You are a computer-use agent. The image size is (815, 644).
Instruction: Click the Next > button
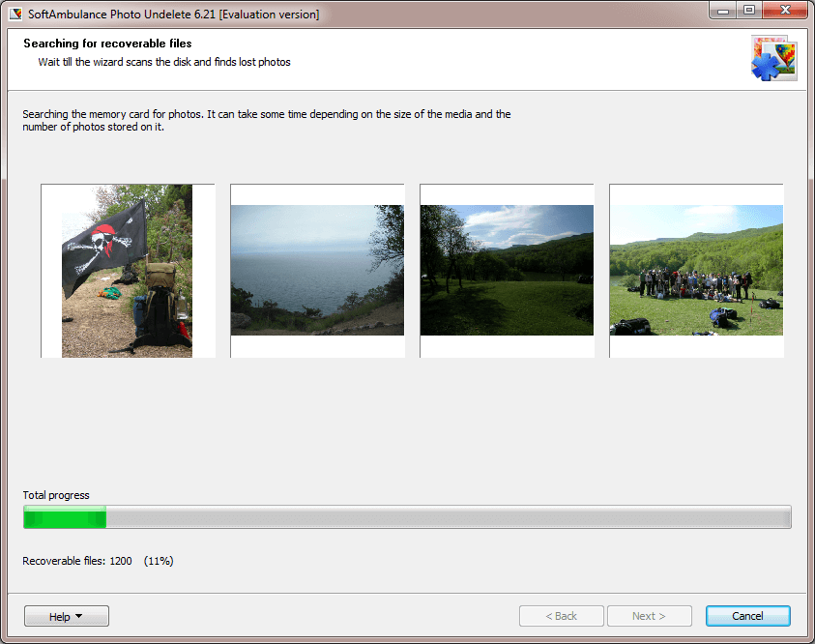tap(649, 616)
